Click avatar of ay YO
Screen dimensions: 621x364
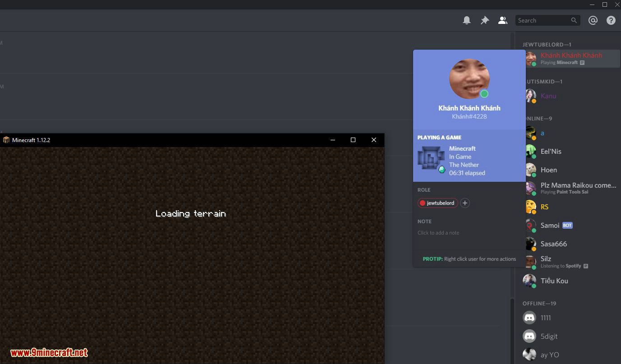pyautogui.click(x=529, y=355)
